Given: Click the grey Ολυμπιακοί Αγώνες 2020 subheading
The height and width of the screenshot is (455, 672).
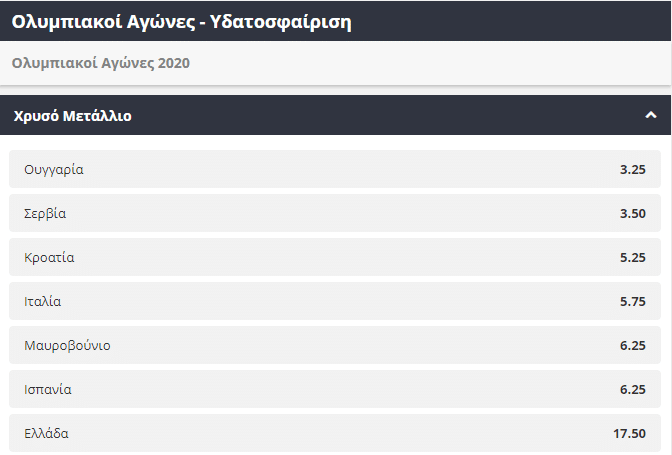Looking at the screenshot, I should click(101, 63).
